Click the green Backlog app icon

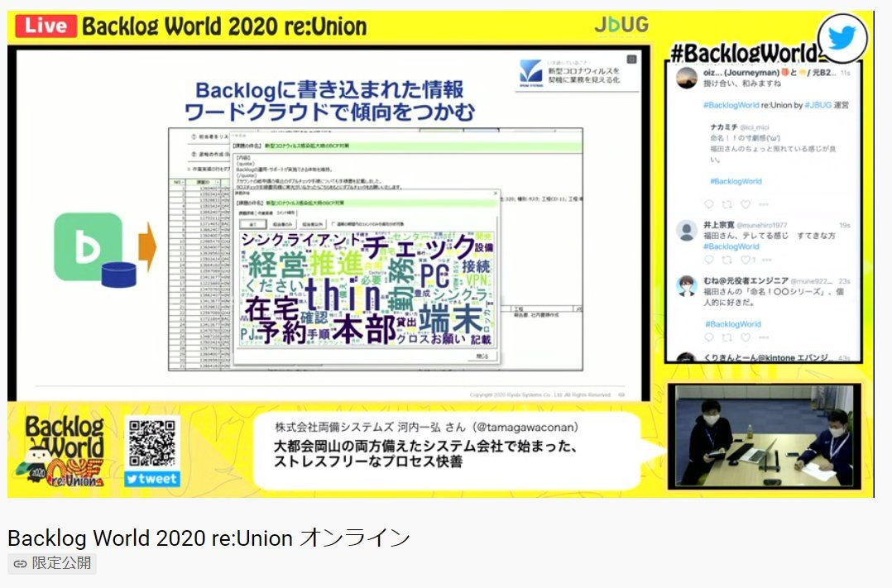click(x=88, y=246)
